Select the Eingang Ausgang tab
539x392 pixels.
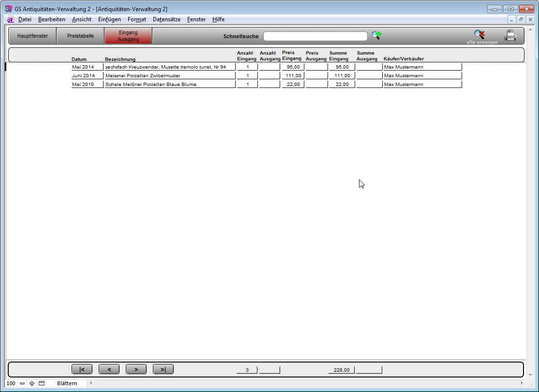128,36
